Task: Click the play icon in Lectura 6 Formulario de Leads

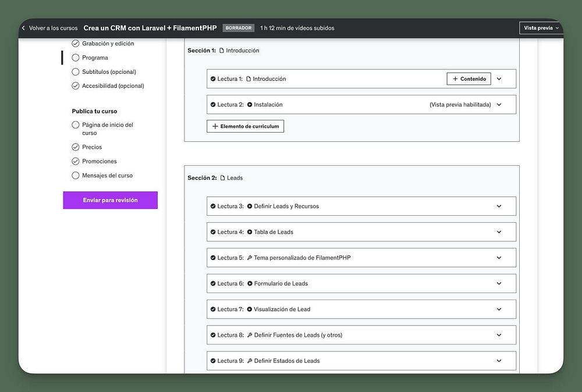Action: (250, 284)
